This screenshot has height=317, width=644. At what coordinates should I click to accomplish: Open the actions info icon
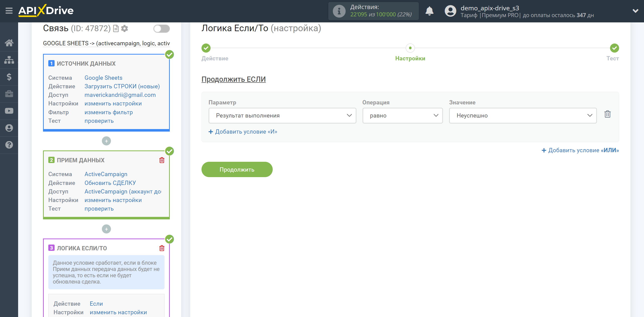(x=339, y=11)
